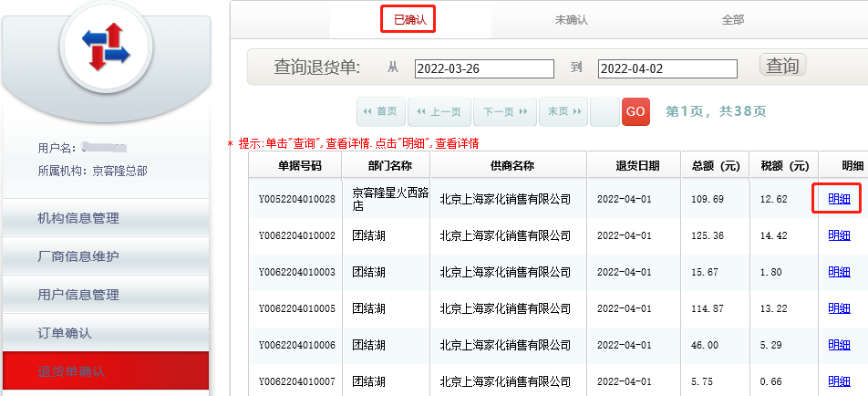This screenshot has height=396, width=868.
Task: Go to first page with 首页 button
Action: click(x=380, y=111)
